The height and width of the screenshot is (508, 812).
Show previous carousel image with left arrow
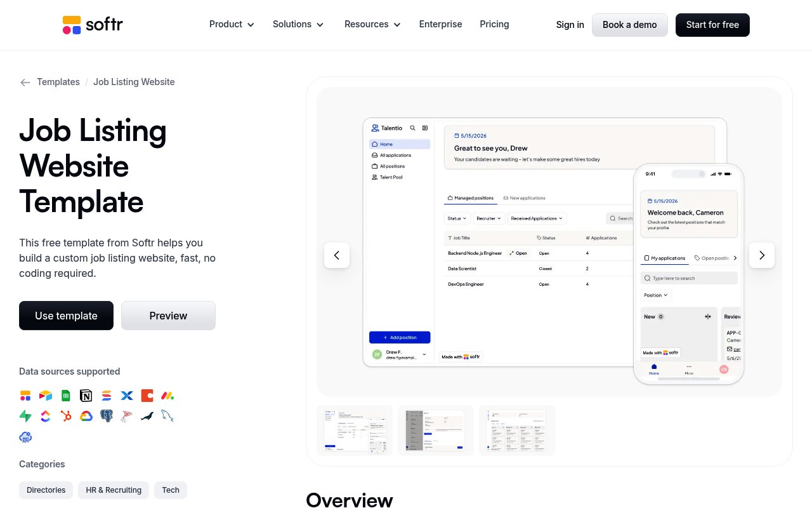(337, 255)
